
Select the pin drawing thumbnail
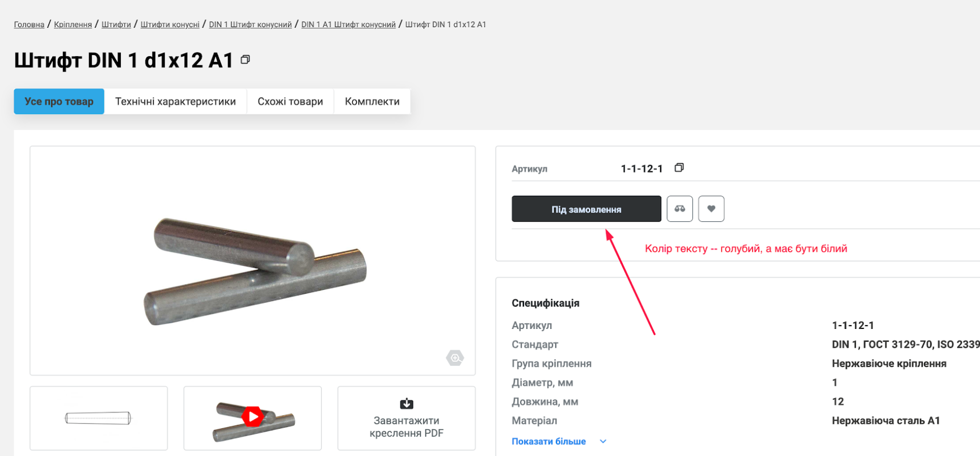pos(99,418)
